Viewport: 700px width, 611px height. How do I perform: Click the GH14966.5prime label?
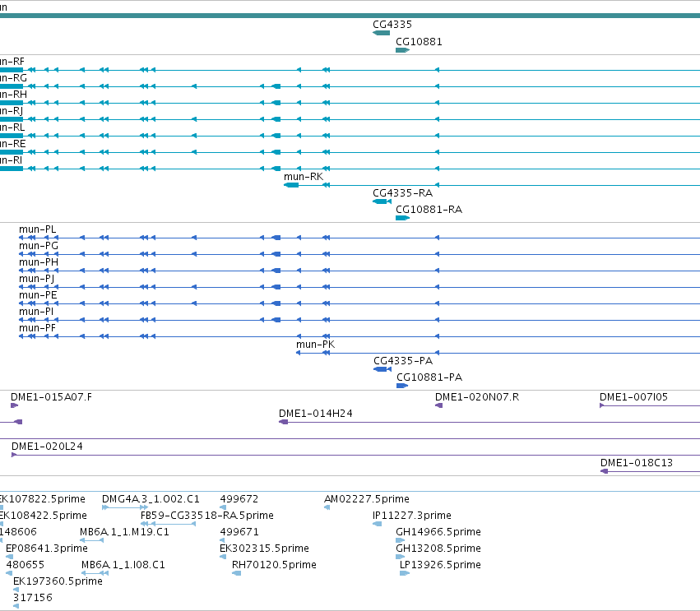click(x=438, y=532)
